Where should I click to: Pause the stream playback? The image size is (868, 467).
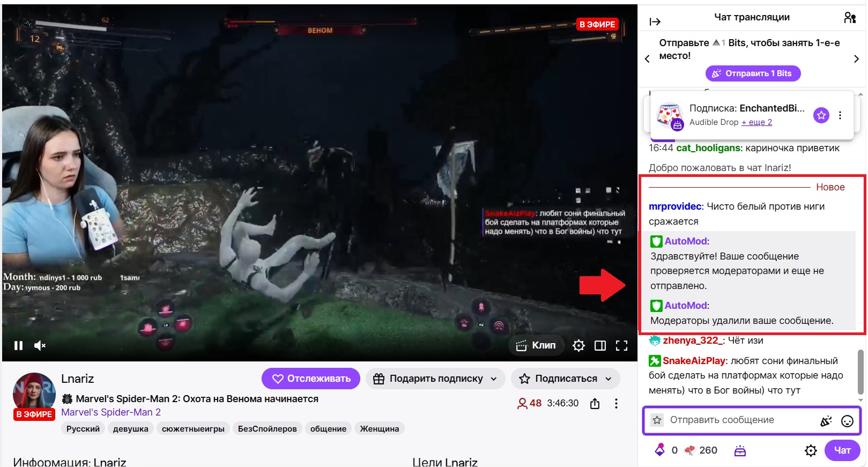point(18,346)
